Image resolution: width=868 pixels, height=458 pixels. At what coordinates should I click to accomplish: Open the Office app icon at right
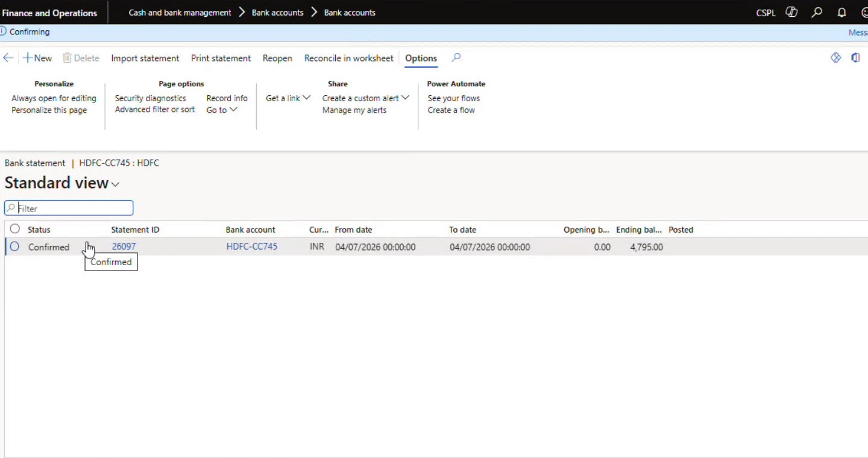pyautogui.click(x=855, y=58)
